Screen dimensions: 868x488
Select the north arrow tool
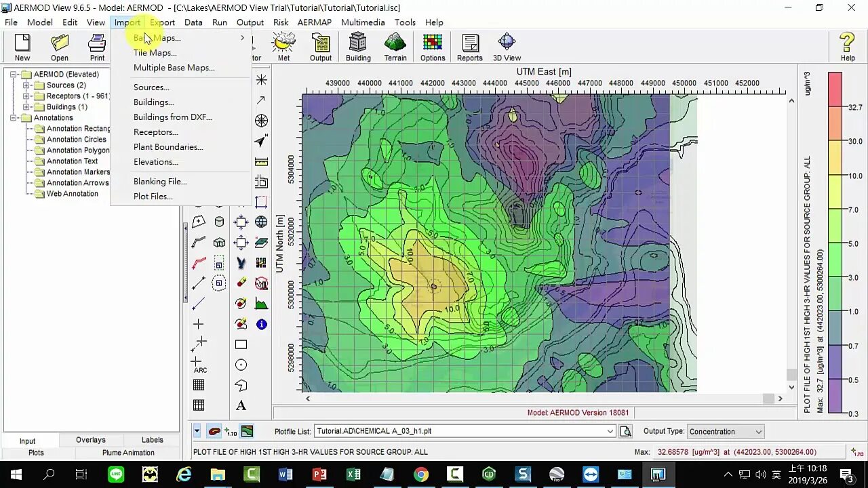click(x=261, y=141)
